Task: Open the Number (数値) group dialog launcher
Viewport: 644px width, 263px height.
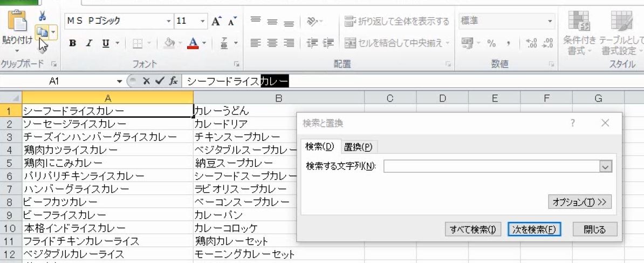Action: tap(552, 64)
